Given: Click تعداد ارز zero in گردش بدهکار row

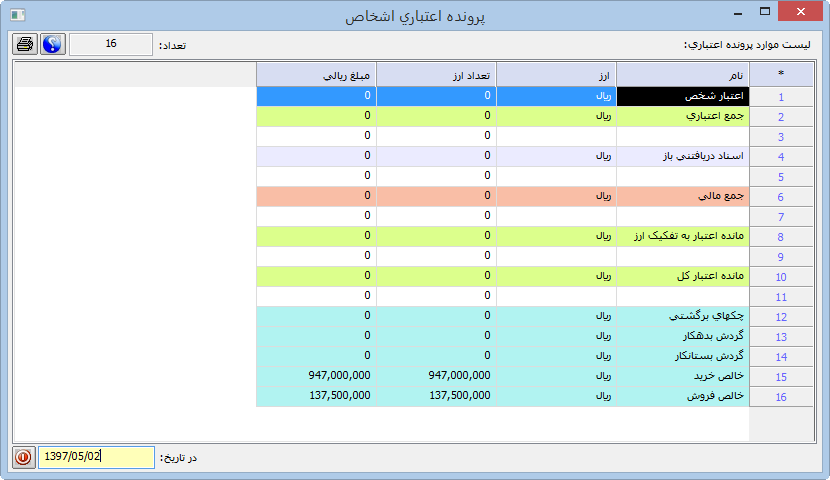Looking at the screenshot, I should coord(436,336).
